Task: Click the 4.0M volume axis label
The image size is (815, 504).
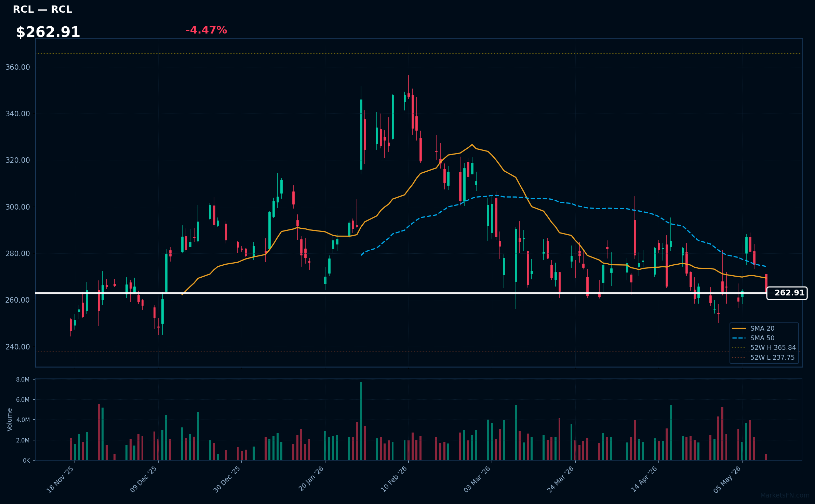Action: coord(23,420)
